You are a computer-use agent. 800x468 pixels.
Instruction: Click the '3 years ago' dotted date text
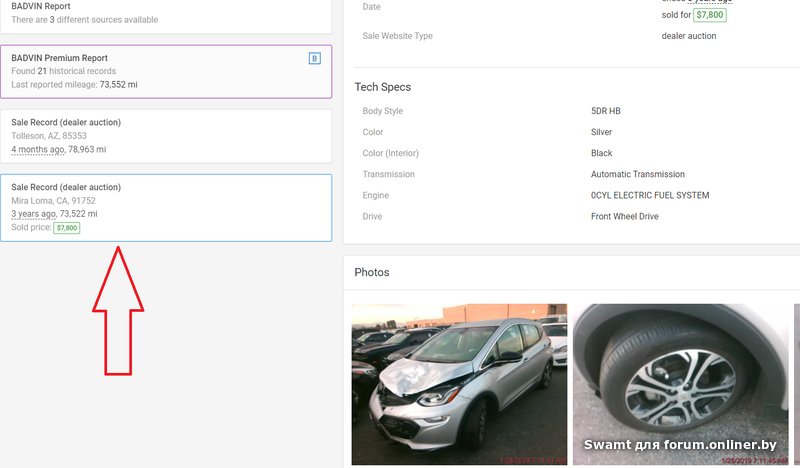[x=33, y=214]
